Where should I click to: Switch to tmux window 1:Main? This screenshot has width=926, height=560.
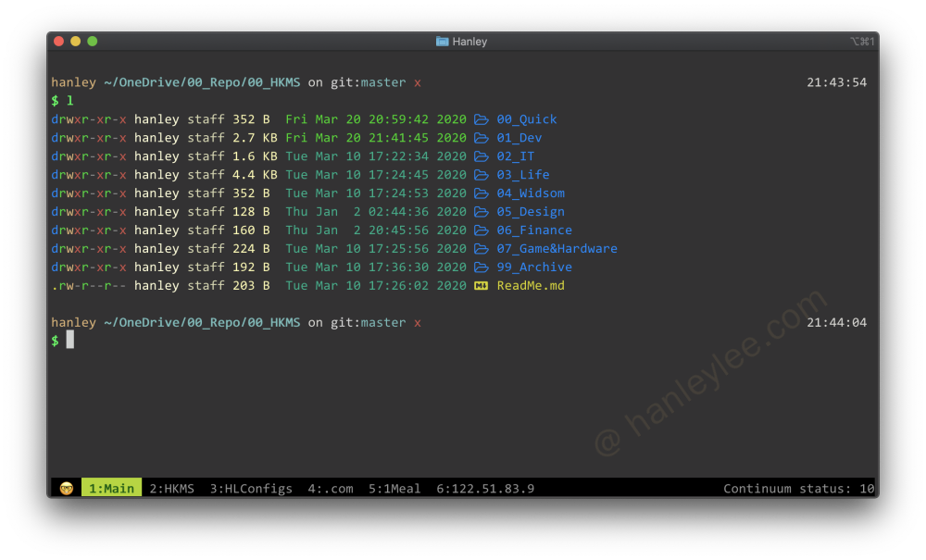112,488
